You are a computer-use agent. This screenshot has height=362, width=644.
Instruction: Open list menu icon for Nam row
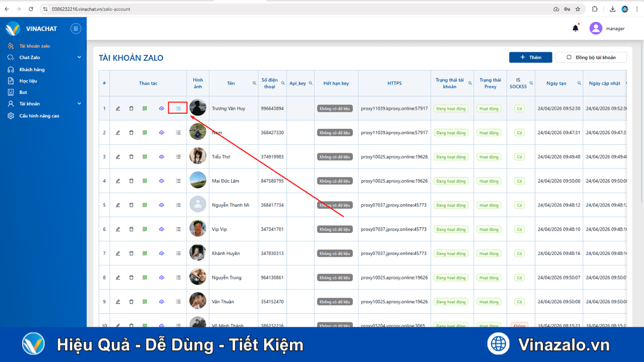coord(178,133)
